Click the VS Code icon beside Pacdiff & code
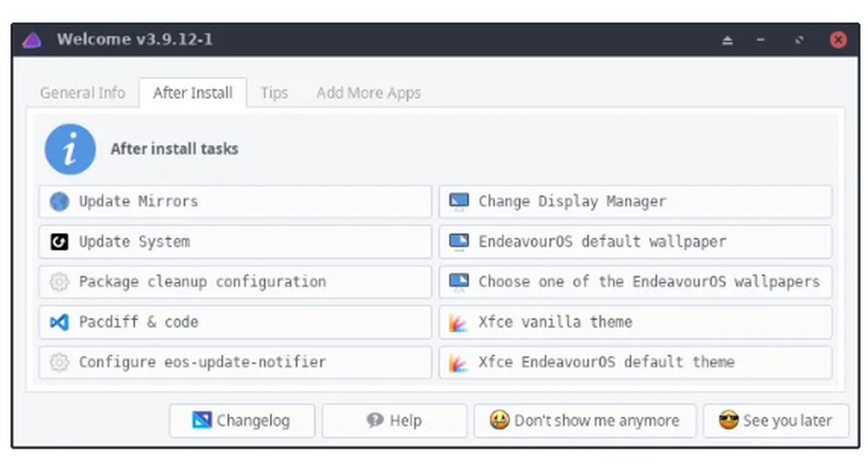Viewport: 868px width, 473px height. tap(59, 322)
